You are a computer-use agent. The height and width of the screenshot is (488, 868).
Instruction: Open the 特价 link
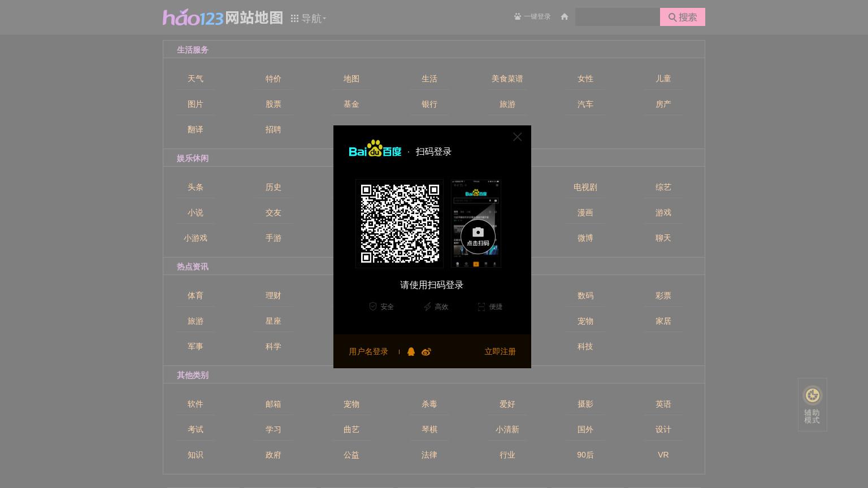tap(274, 79)
